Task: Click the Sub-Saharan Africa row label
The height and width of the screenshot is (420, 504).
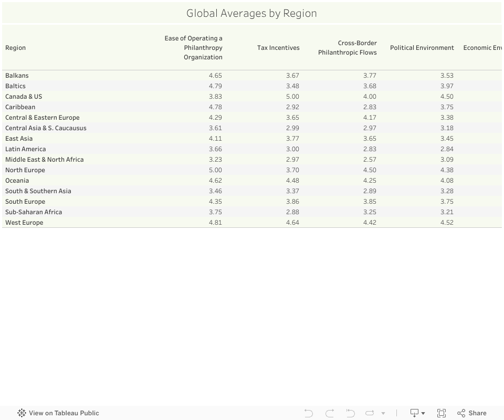Action: pos(34,212)
